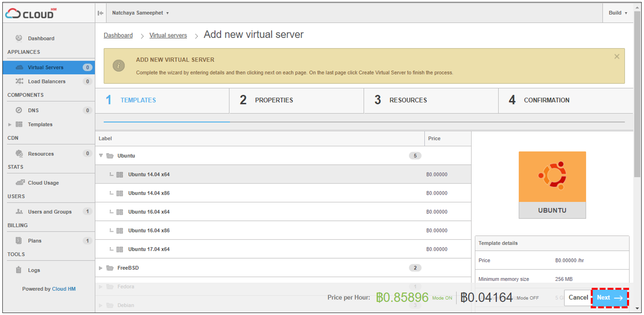This screenshot has width=644, height=315.
Task: Click the Cancel button
Action: [x=578, y=298]
